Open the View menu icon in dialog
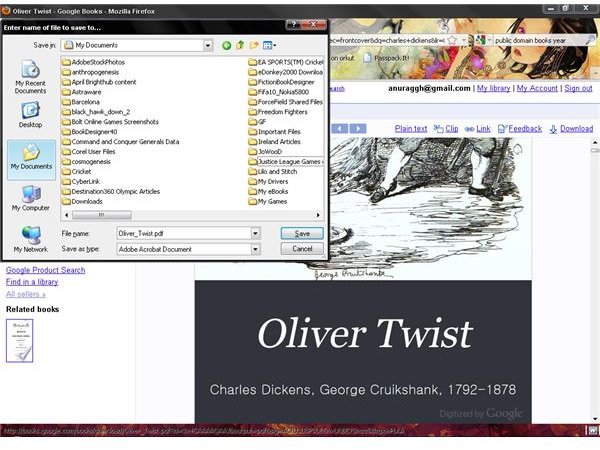 coord(269,46)
